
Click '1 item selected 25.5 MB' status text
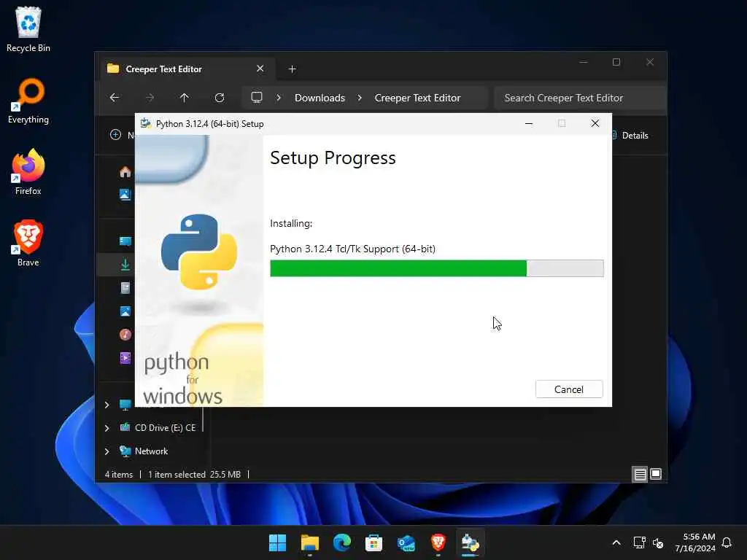click(194, 474)
